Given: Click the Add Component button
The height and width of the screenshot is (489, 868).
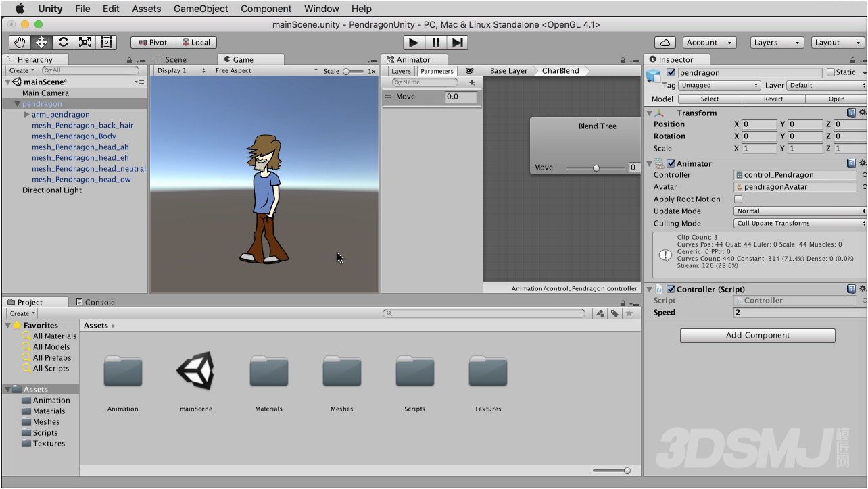Looking at the screenshot, I should click(757, 335).
